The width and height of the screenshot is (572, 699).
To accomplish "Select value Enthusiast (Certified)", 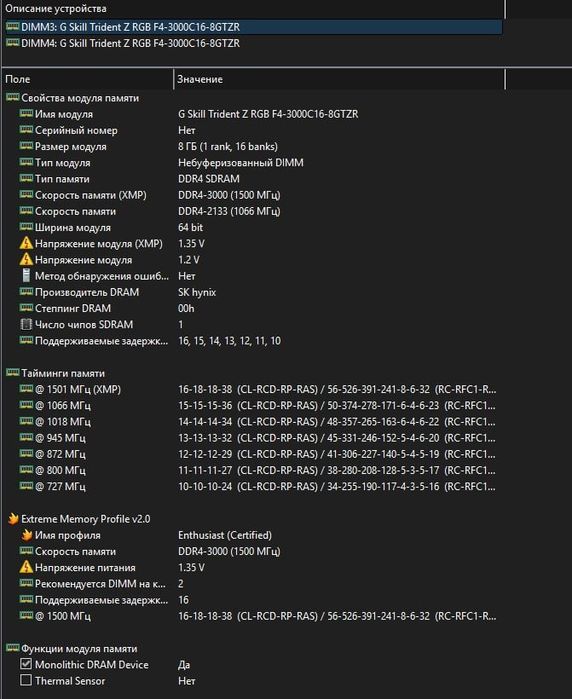I will pos(225,535).
